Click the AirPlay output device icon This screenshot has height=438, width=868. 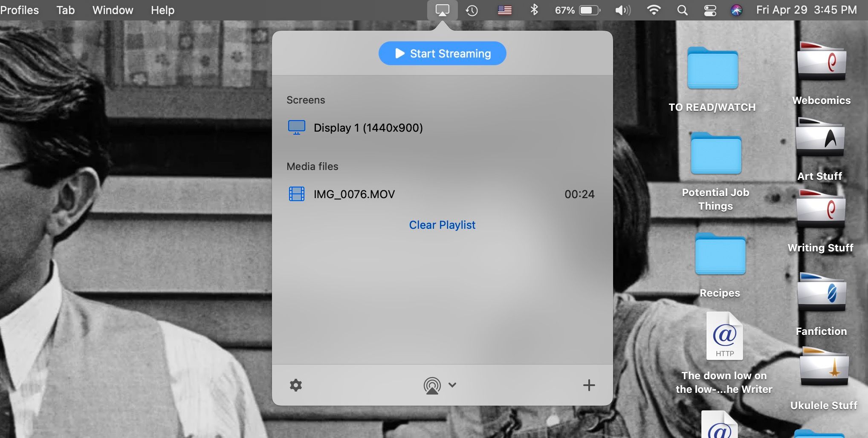(432, 385)
